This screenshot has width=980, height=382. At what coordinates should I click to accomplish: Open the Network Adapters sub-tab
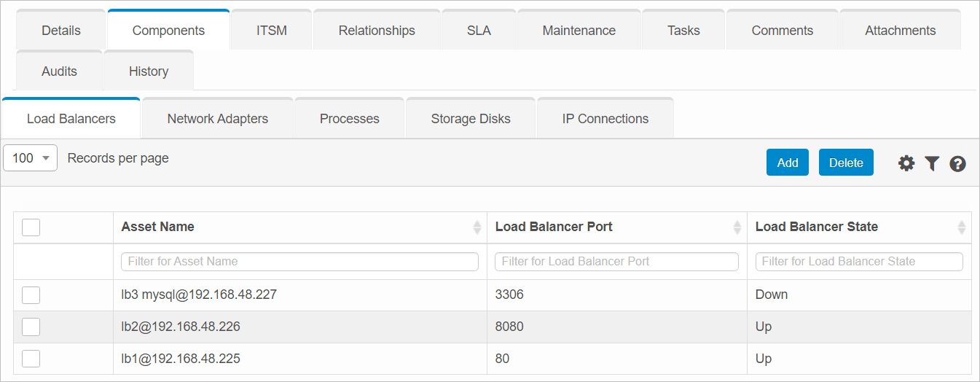[x=217, y=119]
